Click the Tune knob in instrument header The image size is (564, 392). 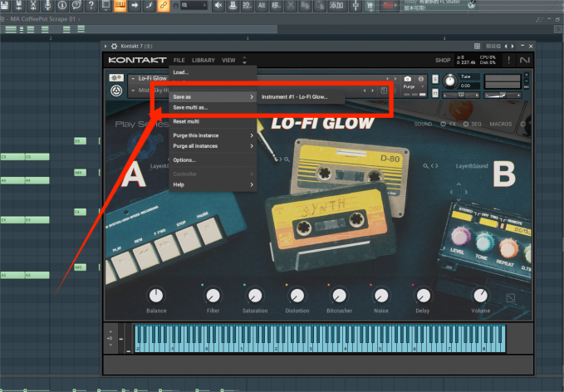449,81
